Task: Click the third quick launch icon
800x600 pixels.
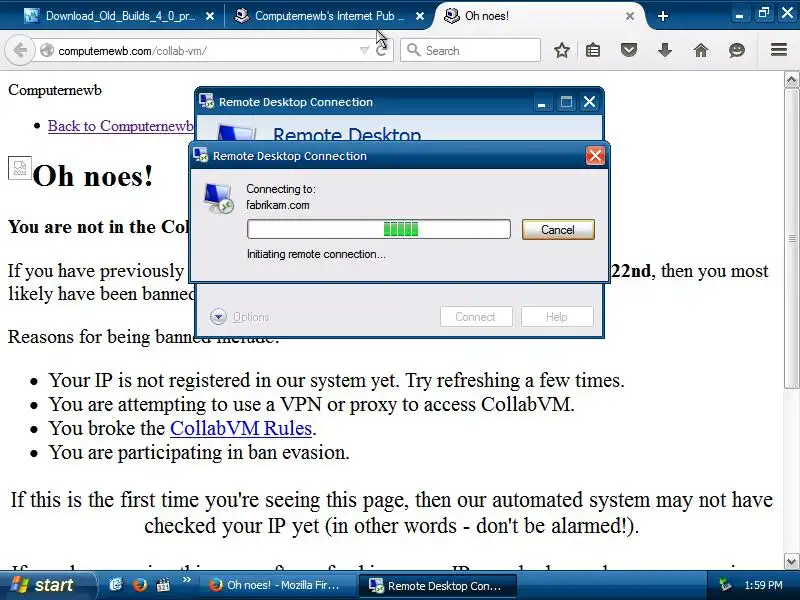Action: [x=163, y=585]
